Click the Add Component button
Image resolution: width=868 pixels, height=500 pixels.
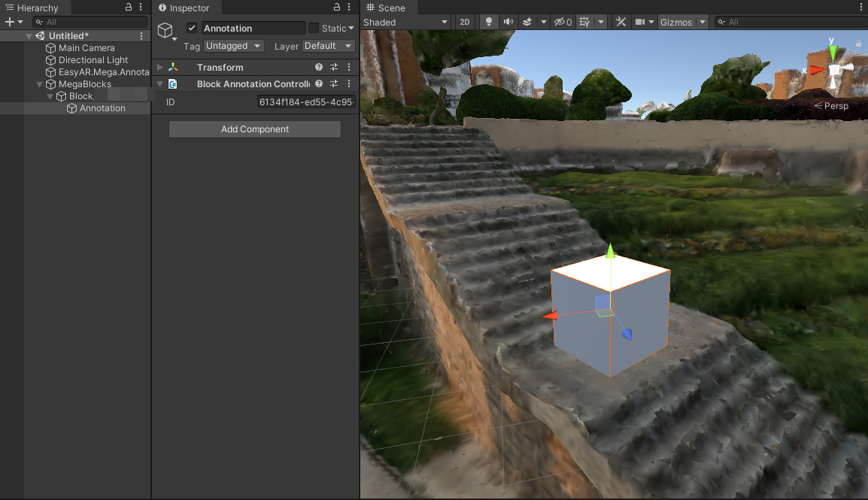tap(255, 129)
